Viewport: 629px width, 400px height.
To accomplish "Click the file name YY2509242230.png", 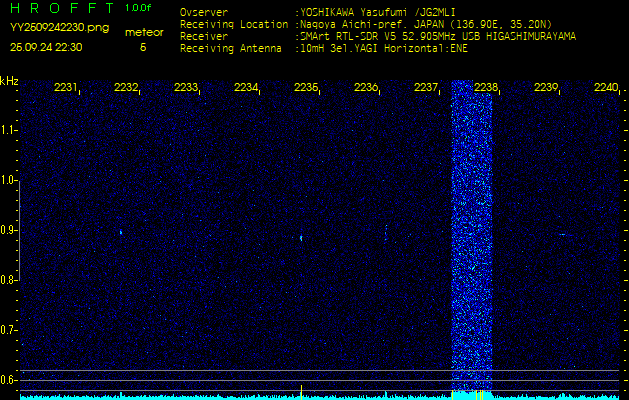I will 59,28.
